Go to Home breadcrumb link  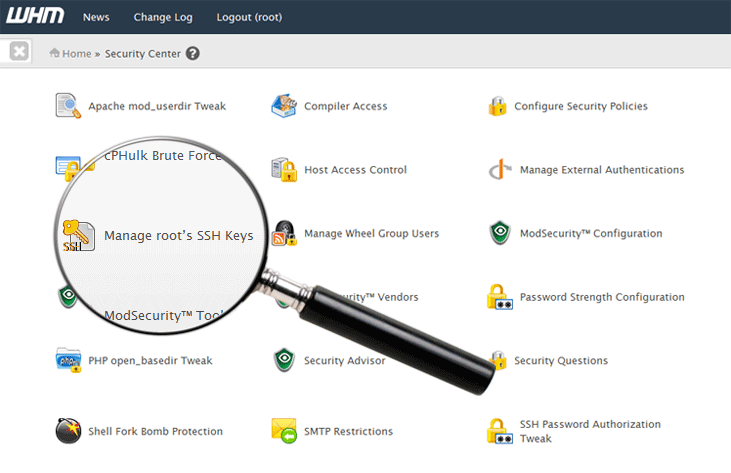click(x=76, y=54)
